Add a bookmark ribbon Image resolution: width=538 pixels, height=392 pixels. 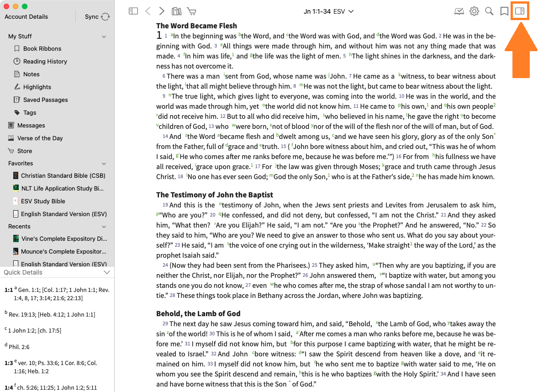[x=504, y=11]
